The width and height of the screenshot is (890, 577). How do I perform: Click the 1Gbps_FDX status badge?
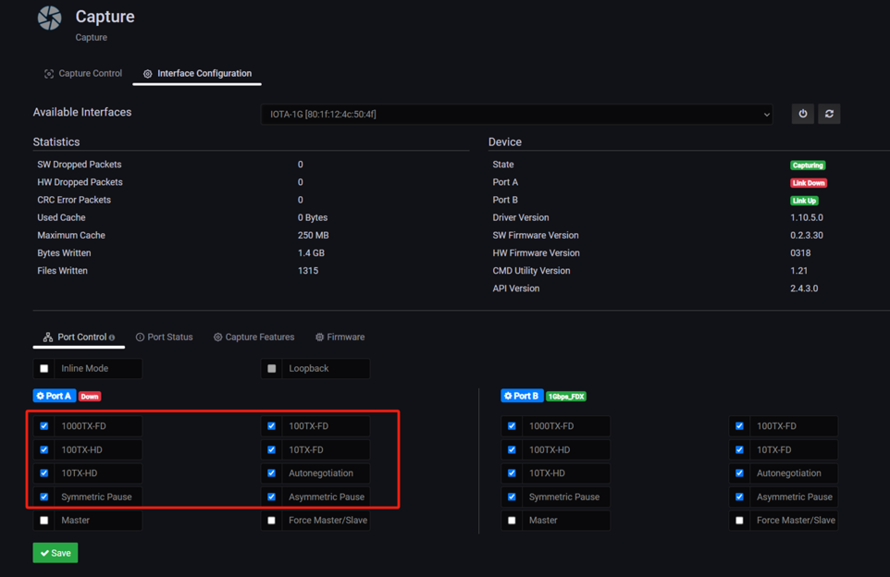566,397
